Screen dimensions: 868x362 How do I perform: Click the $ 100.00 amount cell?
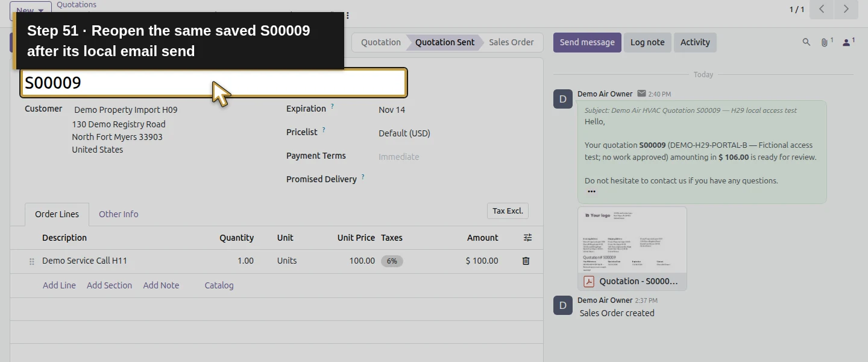482,261
